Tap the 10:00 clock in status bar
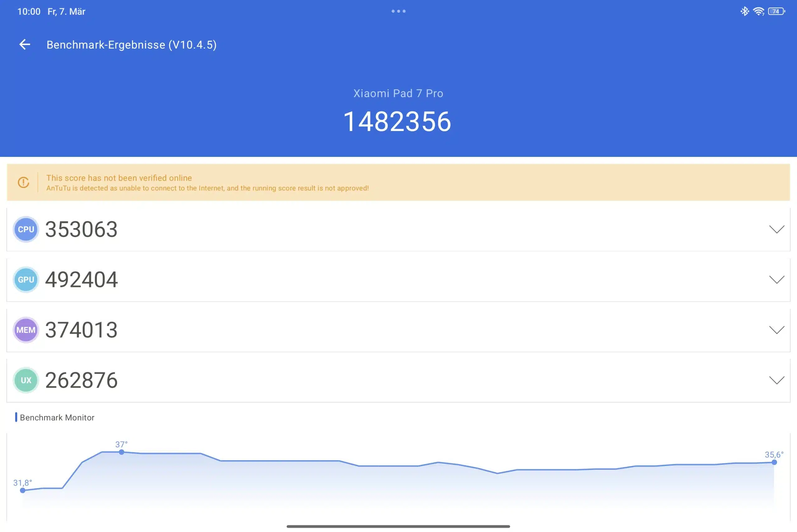797x532 pixels. coord(29,12)
